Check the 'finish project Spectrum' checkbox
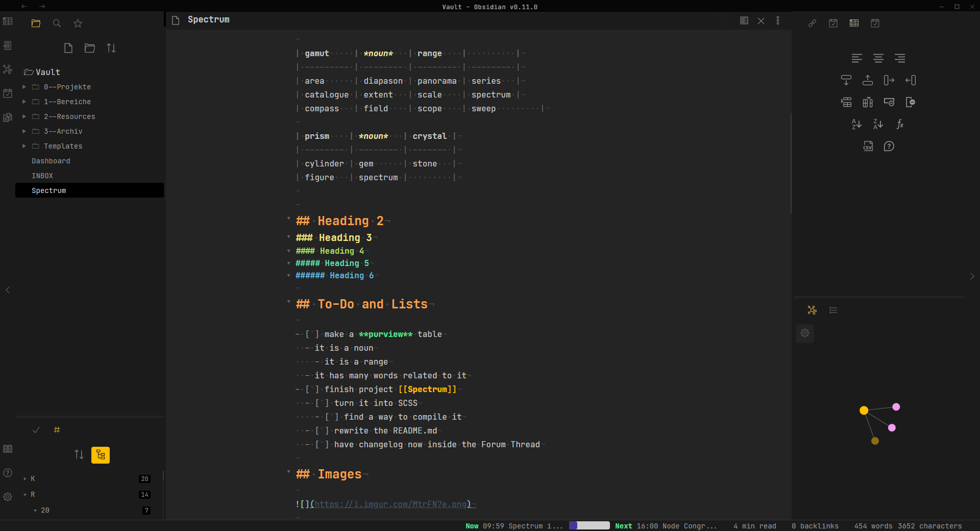 point(312,389)
